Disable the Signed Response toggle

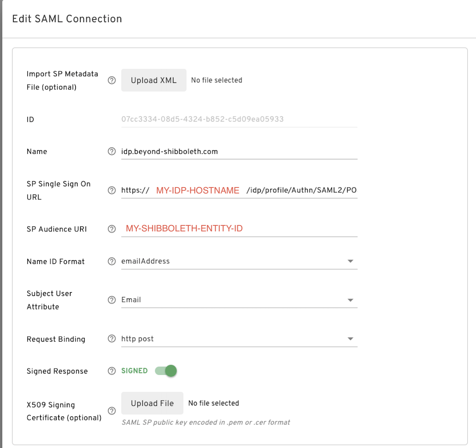pyautogui.click(x=166, y=371)
